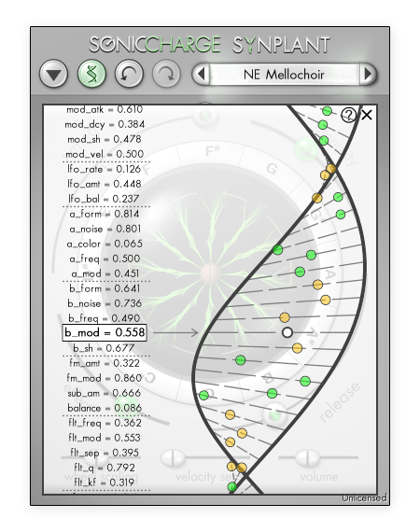Click the redo arrow button

pyautogui.click(x=166, y=74)
